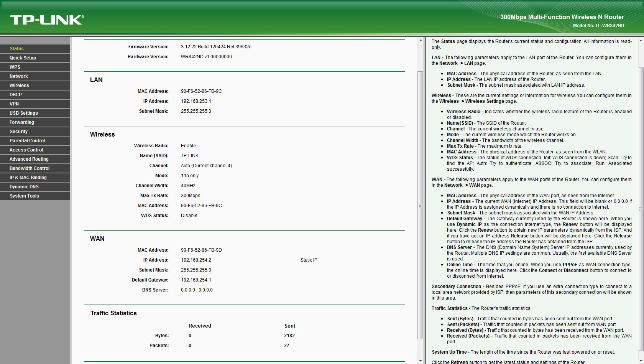644x364 pixels.
Task: Go to WPS settings
Action: point(35,67)
